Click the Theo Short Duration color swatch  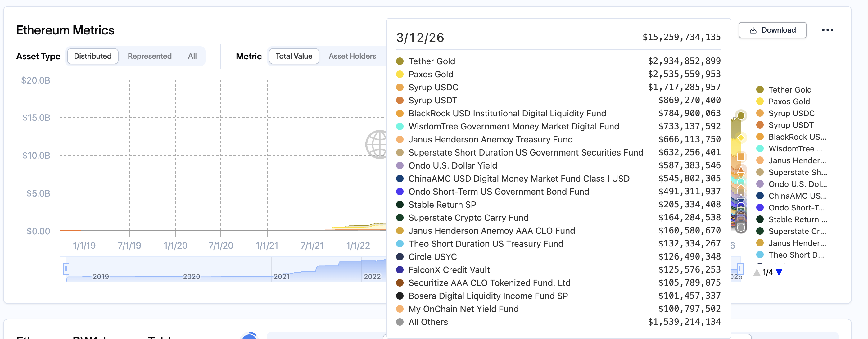(760, 255)
